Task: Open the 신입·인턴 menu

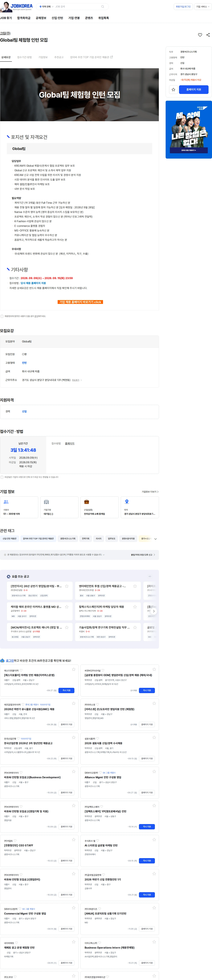Action: click(57, 18)
